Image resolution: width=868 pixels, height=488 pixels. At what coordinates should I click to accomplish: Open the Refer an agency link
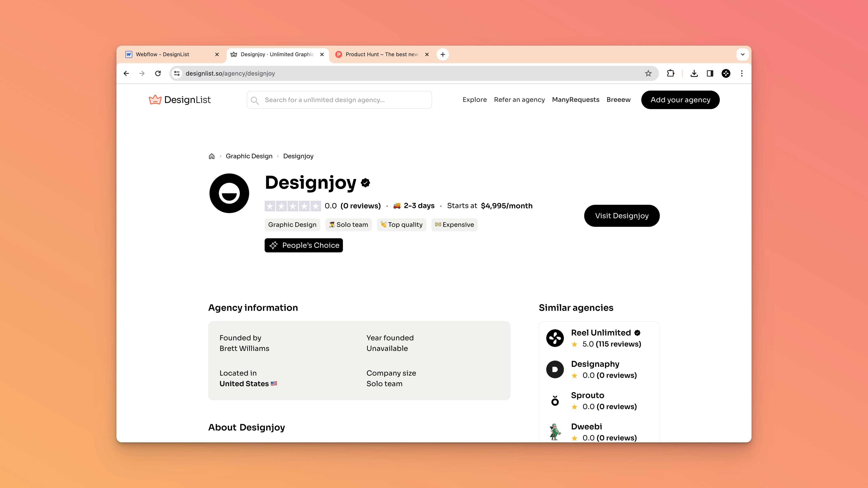[x=519, y=100]
